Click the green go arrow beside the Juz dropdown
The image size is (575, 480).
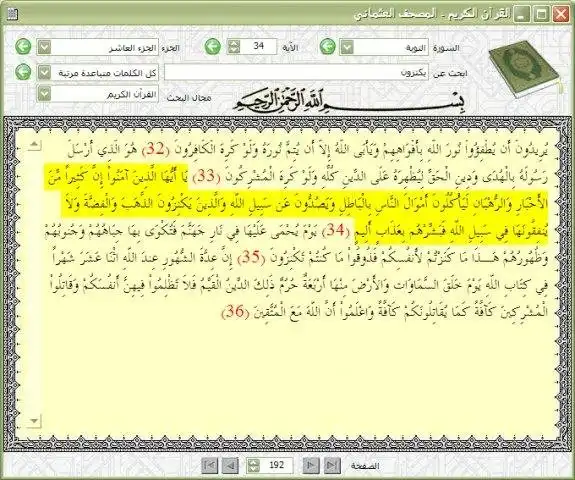(23, 47)
